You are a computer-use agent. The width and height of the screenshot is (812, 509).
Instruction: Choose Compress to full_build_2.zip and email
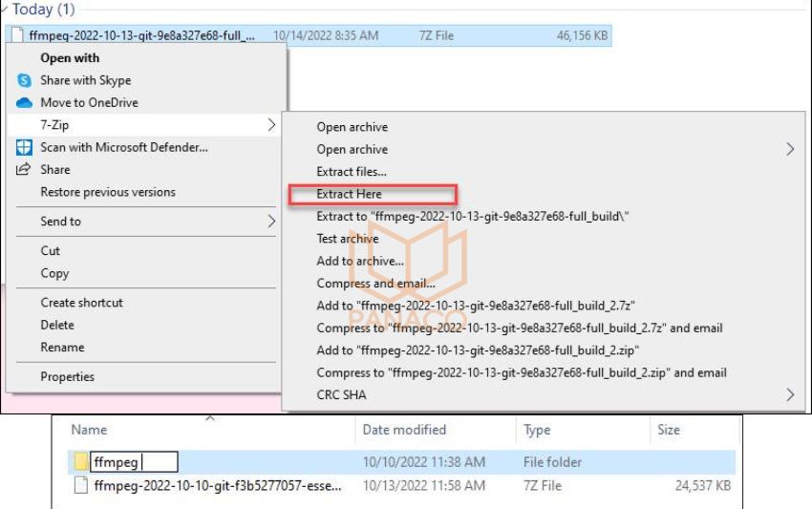(x=522, y=372)
